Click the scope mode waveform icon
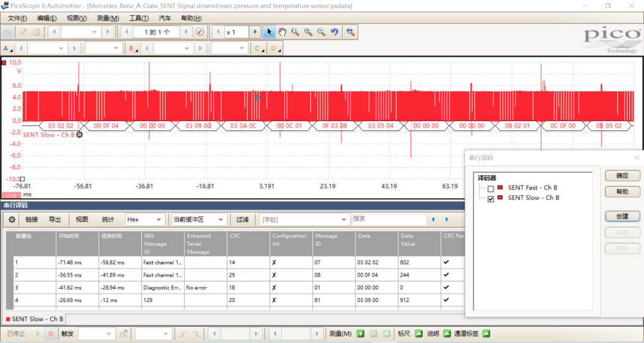 [x=7, y=32]
